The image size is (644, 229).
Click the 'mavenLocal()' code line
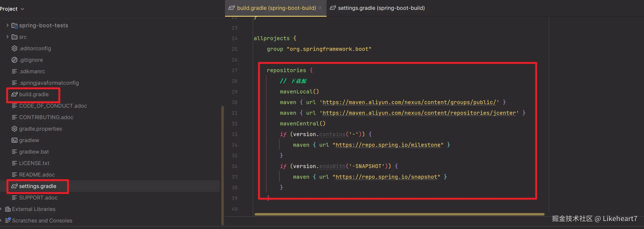(x=299, y=92)
